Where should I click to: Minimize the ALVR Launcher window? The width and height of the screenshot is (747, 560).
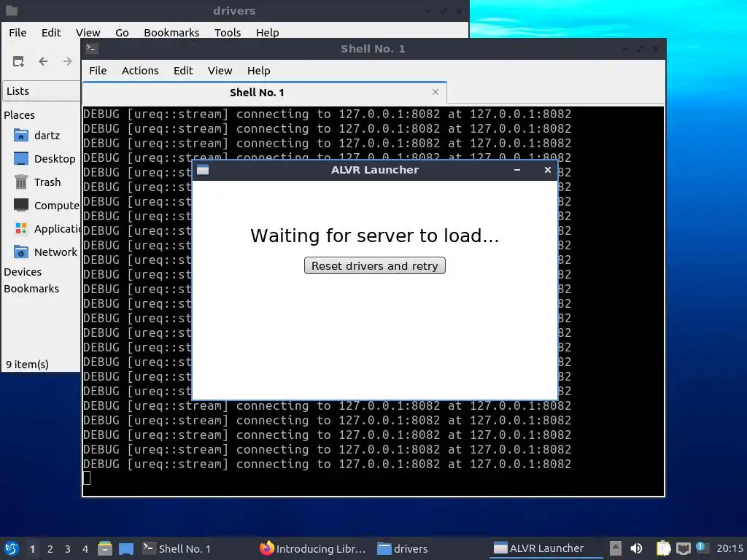[x=517, y=170]
